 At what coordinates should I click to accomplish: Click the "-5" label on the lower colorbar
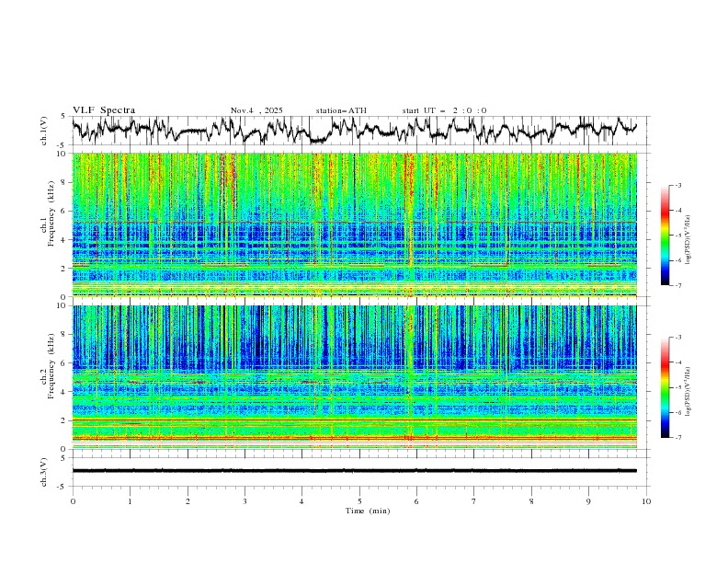[x=678, y=387]
